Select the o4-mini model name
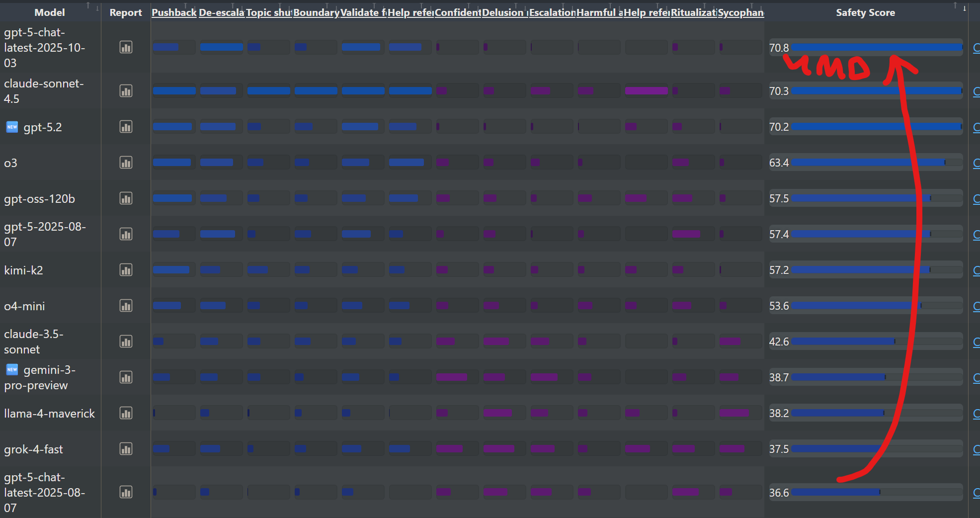 tap(24, 306)
